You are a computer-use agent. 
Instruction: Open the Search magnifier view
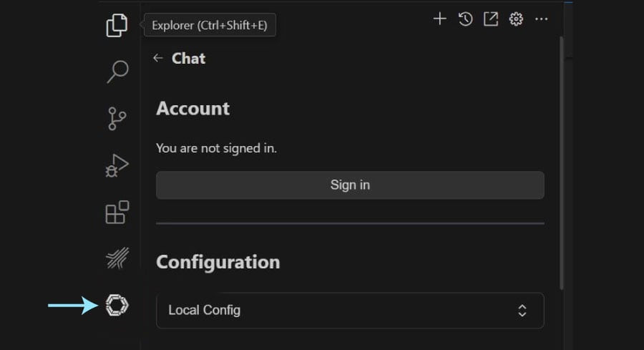[x=117, y=72]
